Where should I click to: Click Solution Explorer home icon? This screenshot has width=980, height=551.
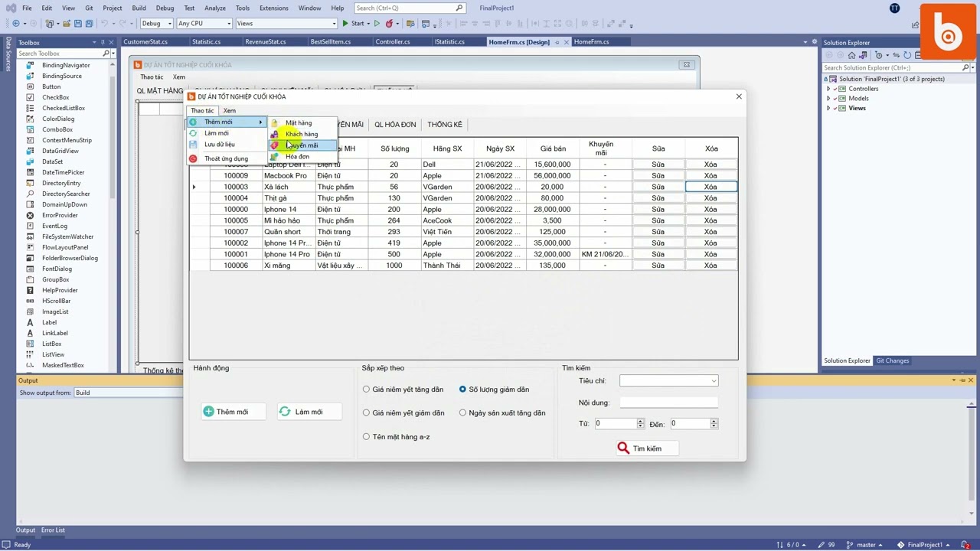tap(851, 55)
